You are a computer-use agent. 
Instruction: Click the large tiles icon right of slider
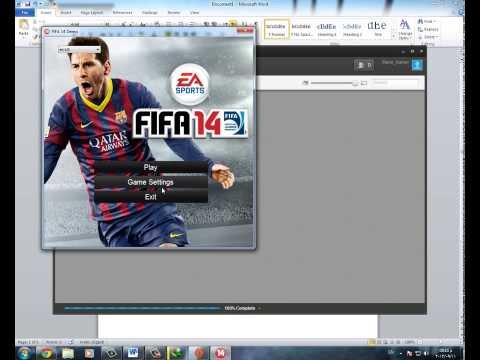tap(364, 83)
